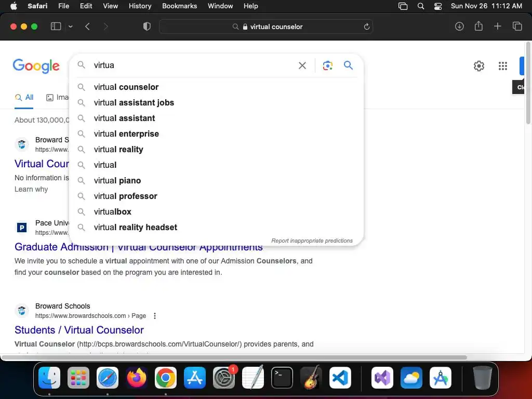Open the Window menu

pyautogui.click(x=220, y=6)
